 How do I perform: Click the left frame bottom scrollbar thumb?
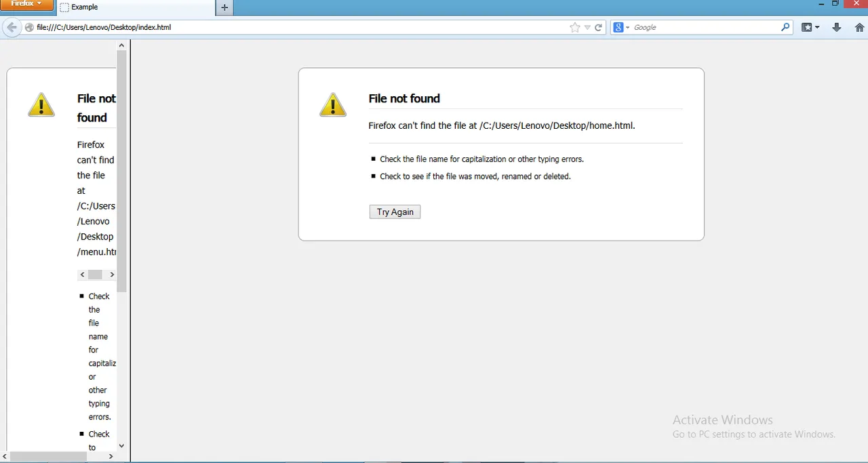click(48, 457)
